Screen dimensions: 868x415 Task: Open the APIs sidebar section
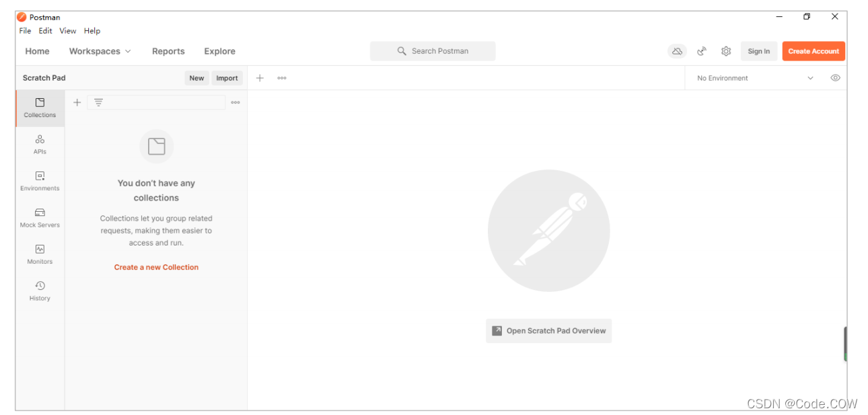click(x=40, y=145)
